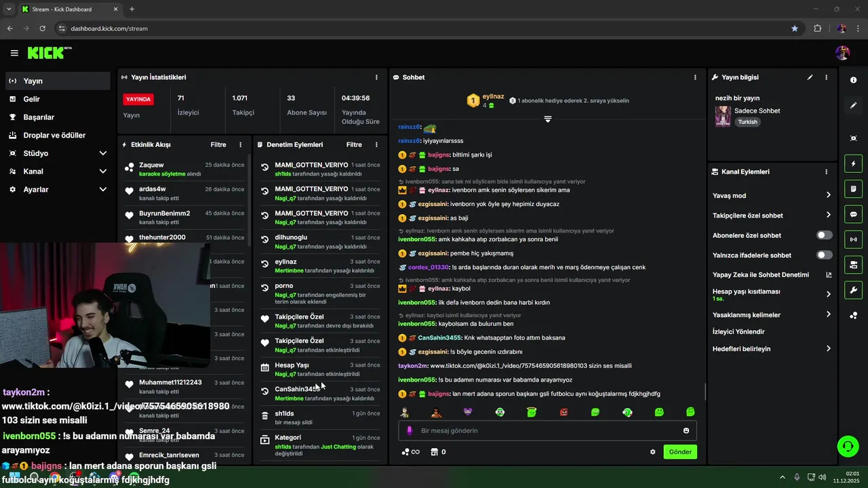This screenshot has height=488, width=868.
Task: Click the focus frame icon in right sidebar
Action: click(853, 138)
